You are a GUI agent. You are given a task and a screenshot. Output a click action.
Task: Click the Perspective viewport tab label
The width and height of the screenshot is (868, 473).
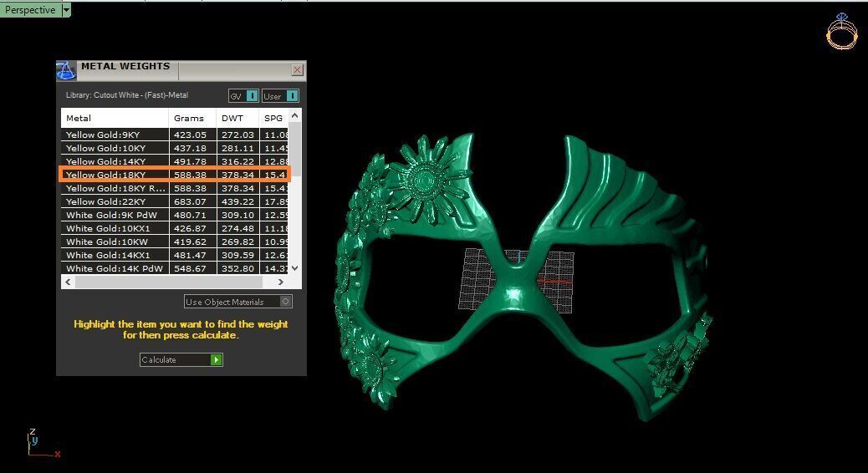tap(30, 9)
